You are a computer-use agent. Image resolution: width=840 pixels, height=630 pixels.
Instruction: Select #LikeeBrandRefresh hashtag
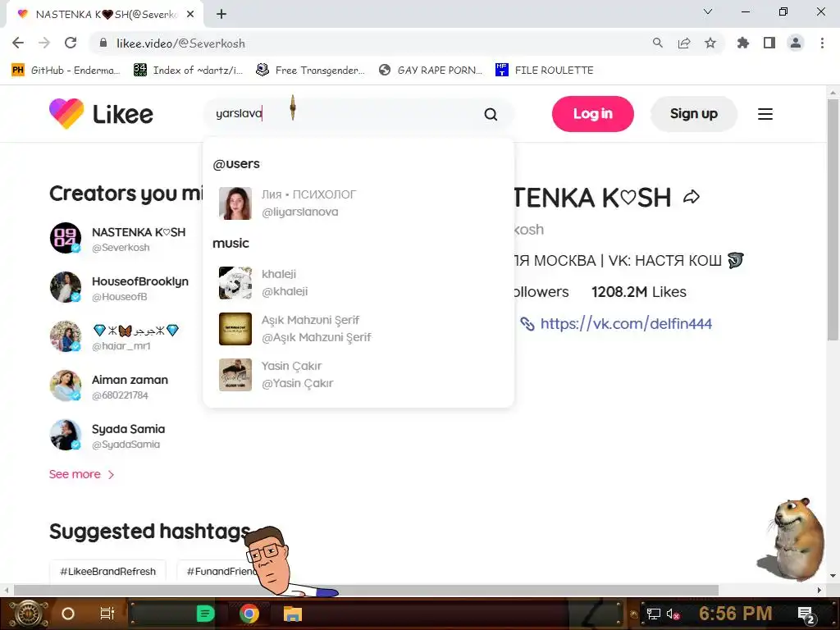(107, 571)
